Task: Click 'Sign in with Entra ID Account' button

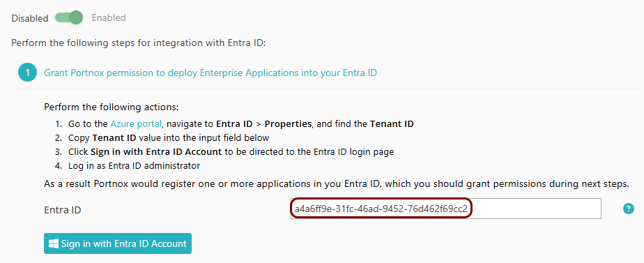Action: tap(118, 243)
